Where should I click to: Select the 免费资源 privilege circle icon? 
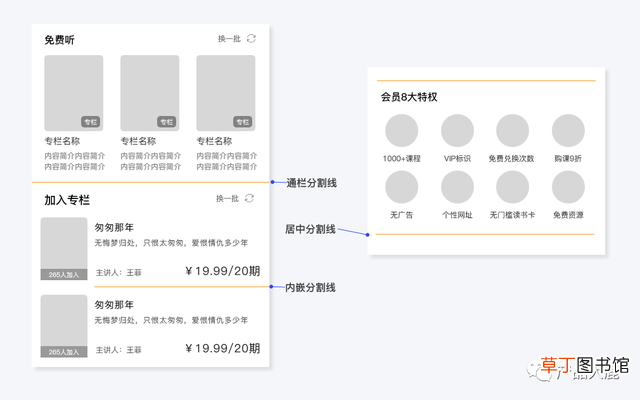click(x=568, y=187)
